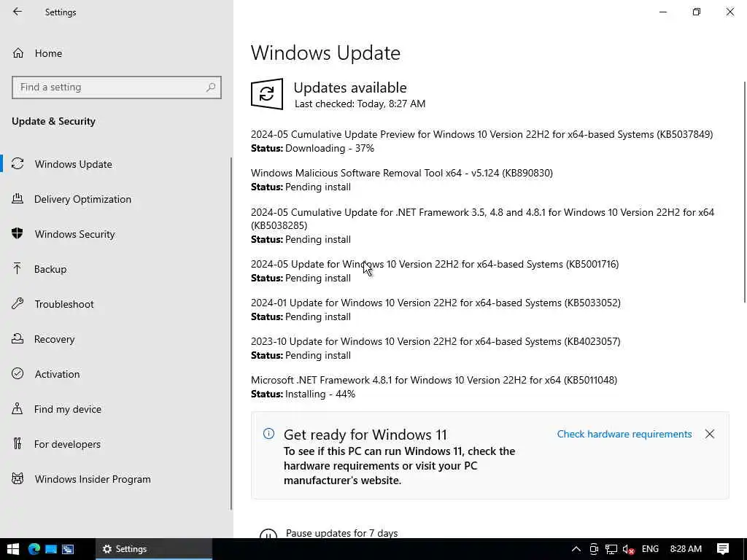
Task: Click the 2024-01 Update KB5033052 entry
Action: (436, 303)
